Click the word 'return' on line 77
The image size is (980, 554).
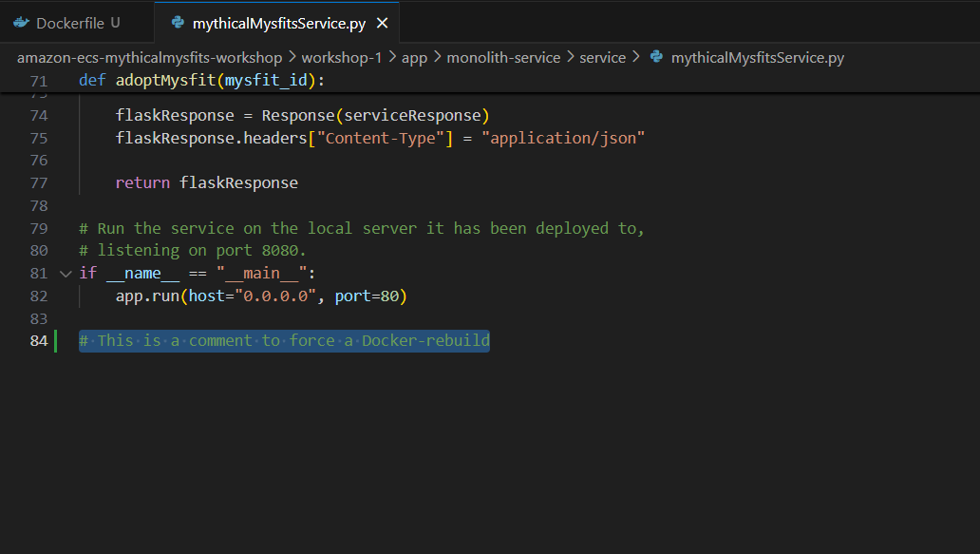pos(142,182)
